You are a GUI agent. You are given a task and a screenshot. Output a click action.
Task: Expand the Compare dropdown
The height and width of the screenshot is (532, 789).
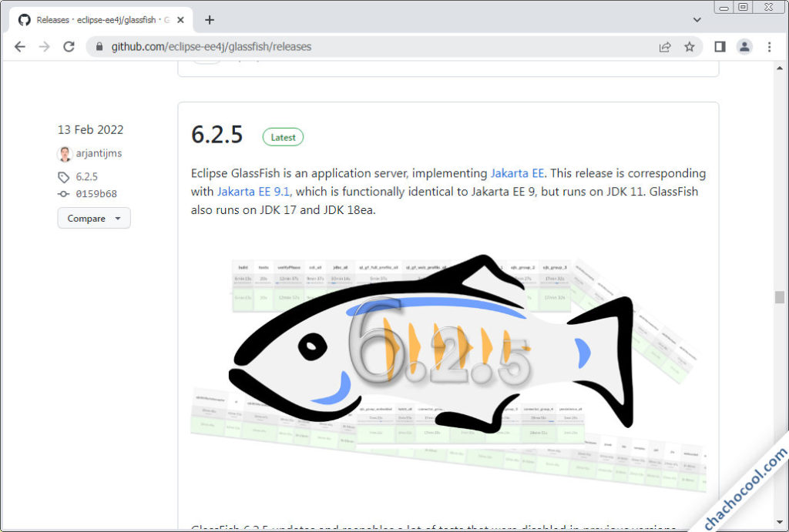pyautogui.click(x=94, y=218)
